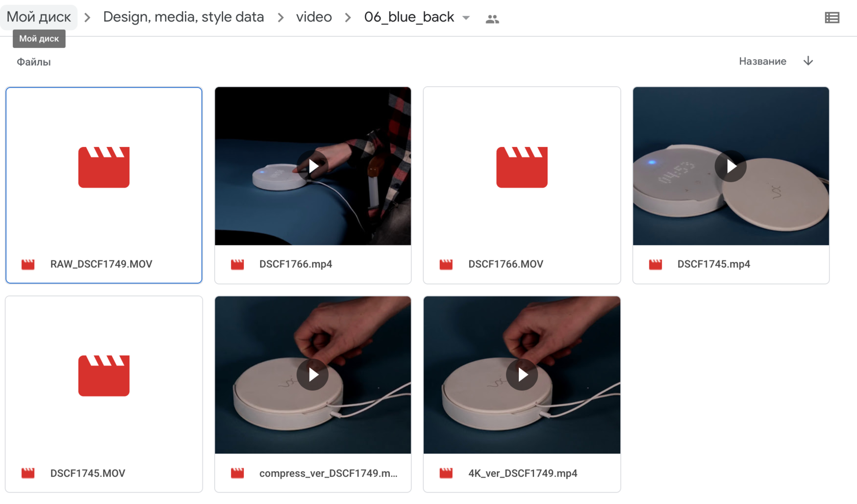The width and height of the screenshot is (857, 504).
Task: Open the video breadcrumb folder
Action: coord(314,17)
